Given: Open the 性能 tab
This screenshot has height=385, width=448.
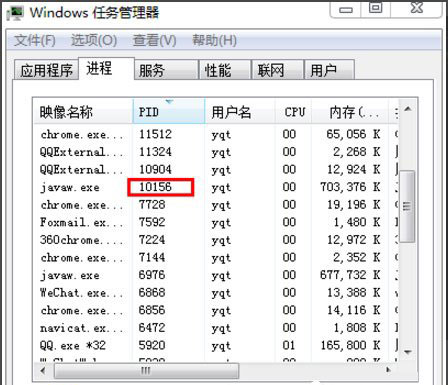Looking at the screenshot, I should pyautogui.click(x=225, y=70).
